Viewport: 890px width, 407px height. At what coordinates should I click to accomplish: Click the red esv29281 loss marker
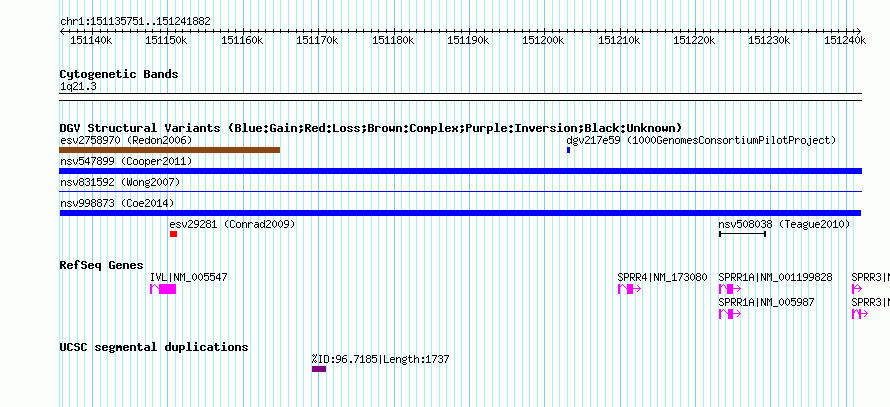pos(173,234)
